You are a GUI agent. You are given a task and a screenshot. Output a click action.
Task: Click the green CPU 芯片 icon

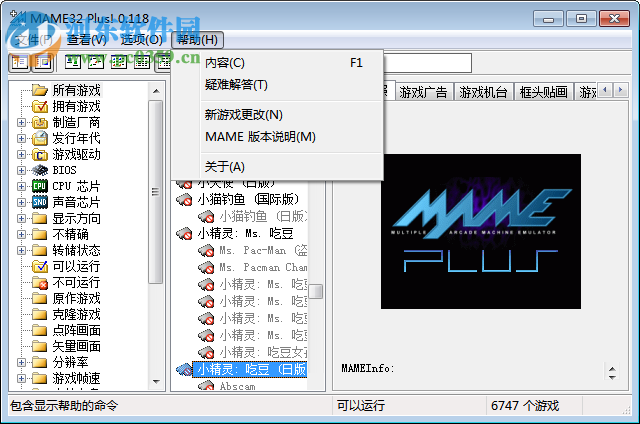click(x=40, y=186)
